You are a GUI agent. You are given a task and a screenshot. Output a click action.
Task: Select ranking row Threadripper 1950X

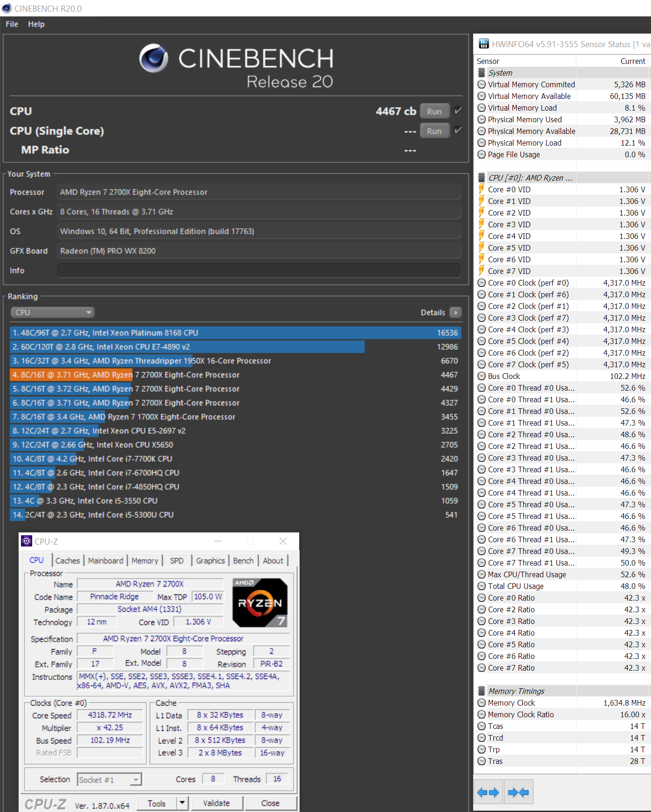235,361
